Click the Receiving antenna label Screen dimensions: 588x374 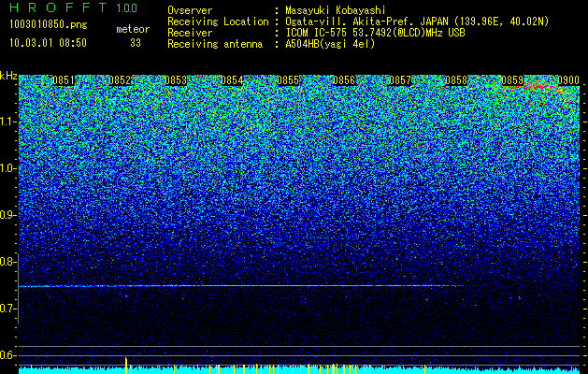(x=215, y=44)
